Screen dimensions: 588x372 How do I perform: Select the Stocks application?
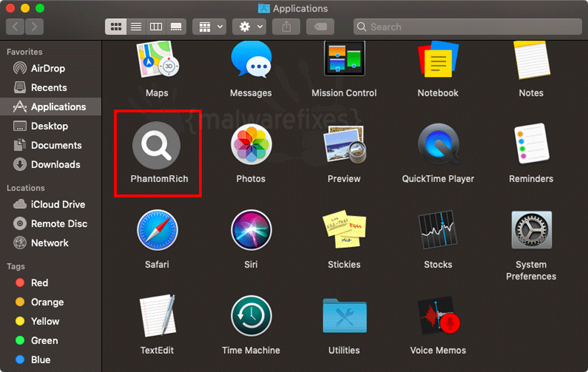tap(438, 230)
